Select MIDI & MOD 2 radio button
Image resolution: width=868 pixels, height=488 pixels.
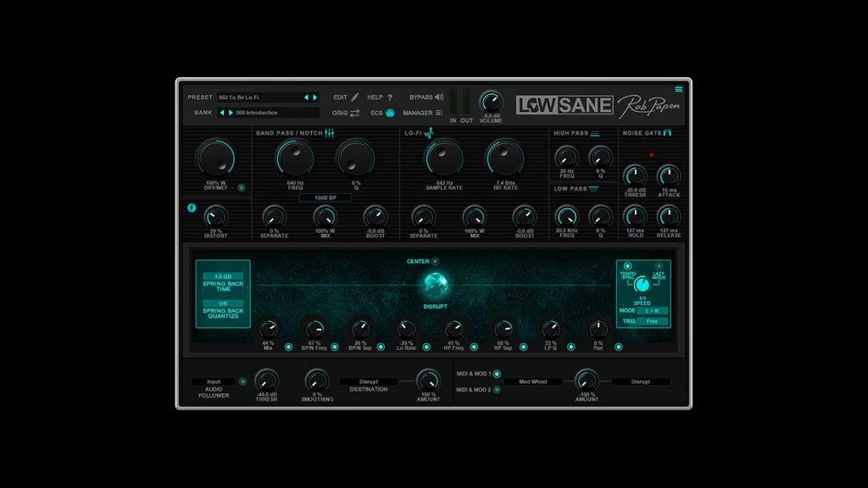tap(497, 390)
